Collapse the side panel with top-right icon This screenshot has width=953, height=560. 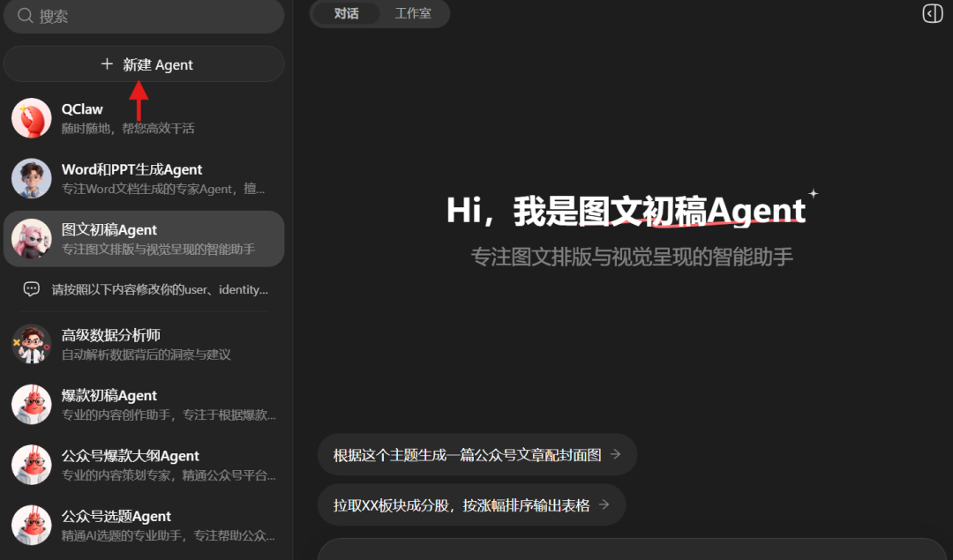click(x=933, y=13)
